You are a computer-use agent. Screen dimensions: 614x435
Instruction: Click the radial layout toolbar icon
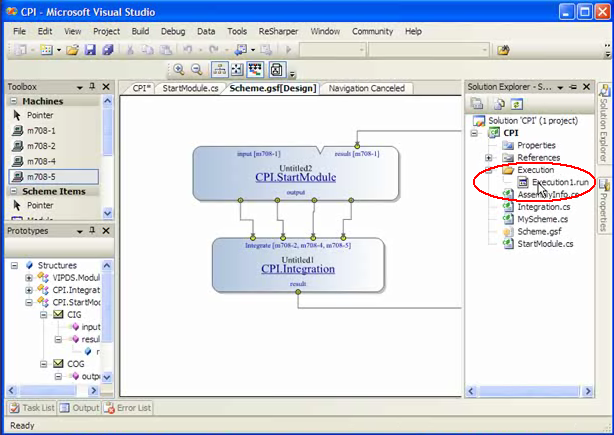(237, 70)
